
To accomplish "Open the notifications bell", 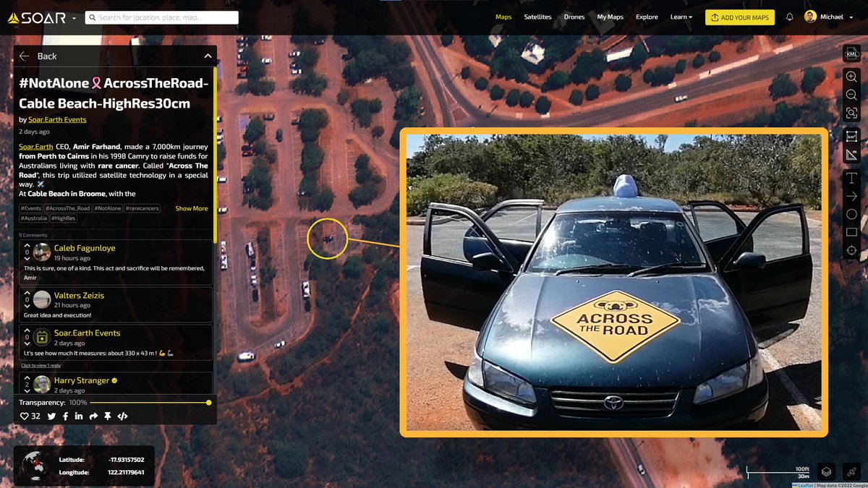I will (789, 17).
